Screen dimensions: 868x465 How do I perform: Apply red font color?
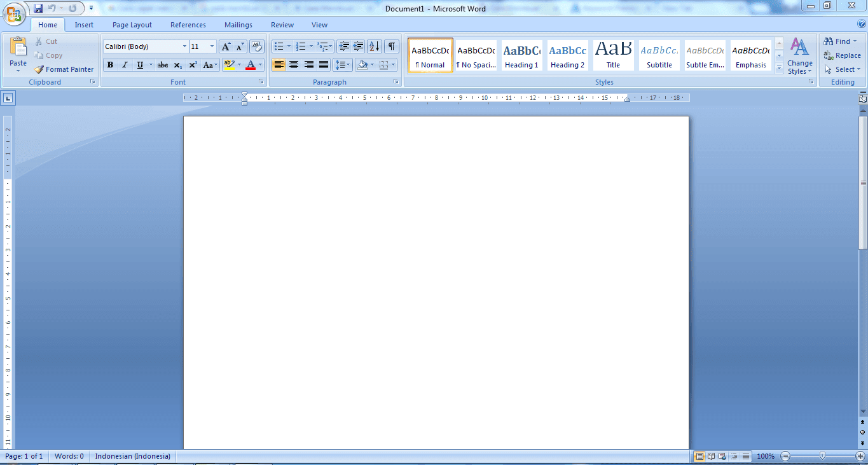251,65
